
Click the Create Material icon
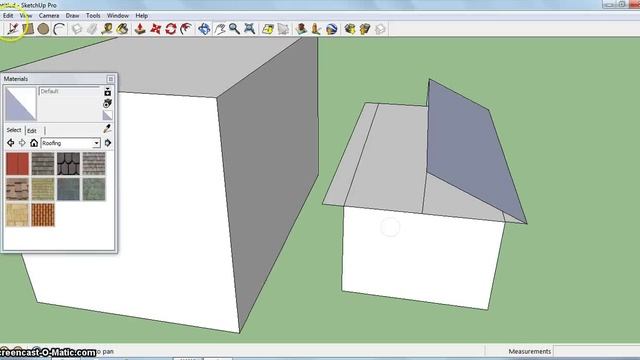[x=107, y=103]
